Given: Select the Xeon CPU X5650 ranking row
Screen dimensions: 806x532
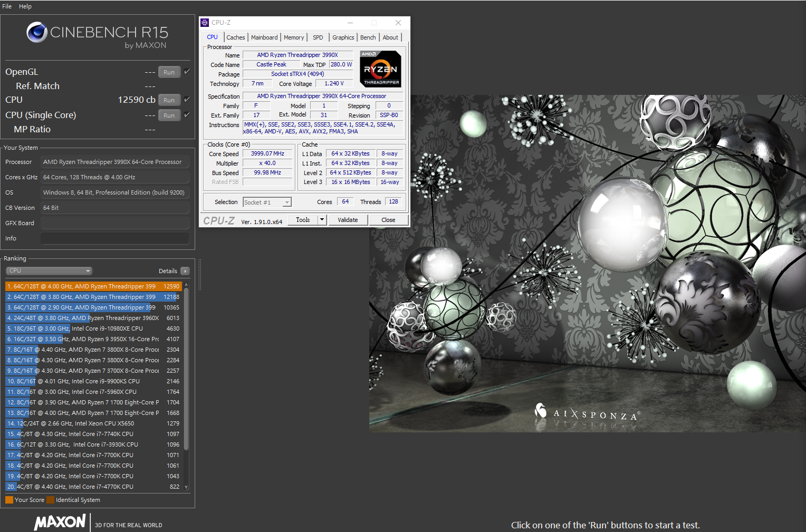Looking at the screenshot, I should pyautogui.click(x=93, y=423).
